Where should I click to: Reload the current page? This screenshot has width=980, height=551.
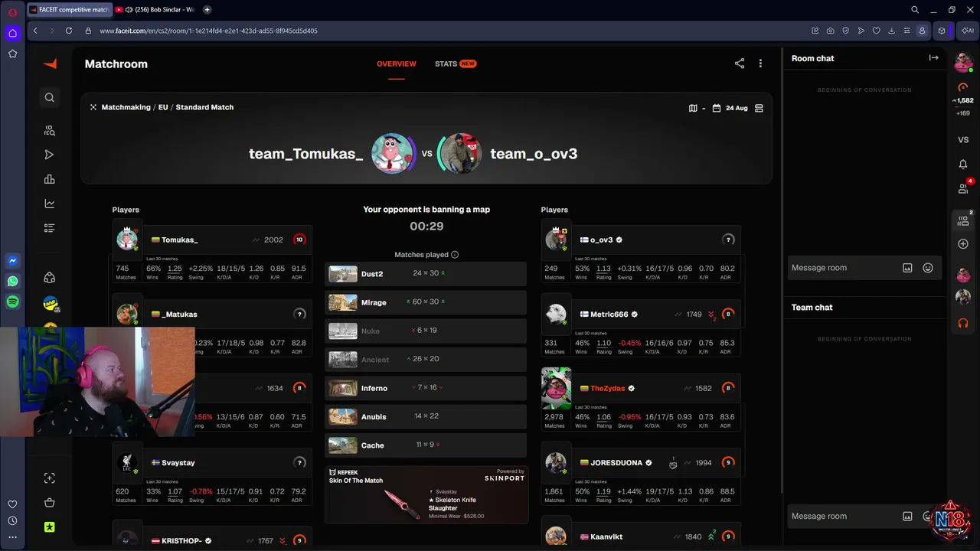[69, 31]
